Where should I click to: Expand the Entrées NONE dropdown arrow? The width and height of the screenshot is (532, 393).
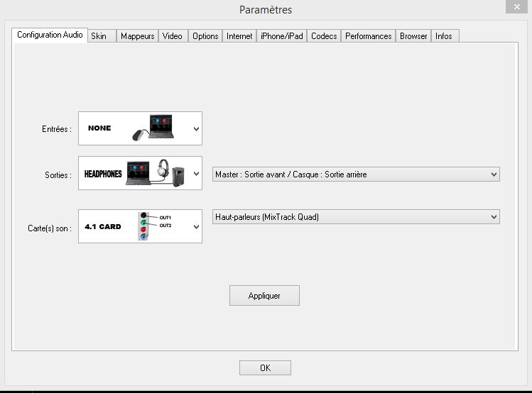click(196, 128)
